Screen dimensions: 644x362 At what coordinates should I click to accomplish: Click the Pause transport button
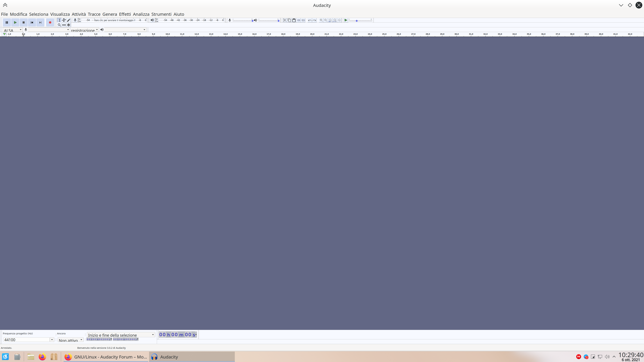(7, 22)
